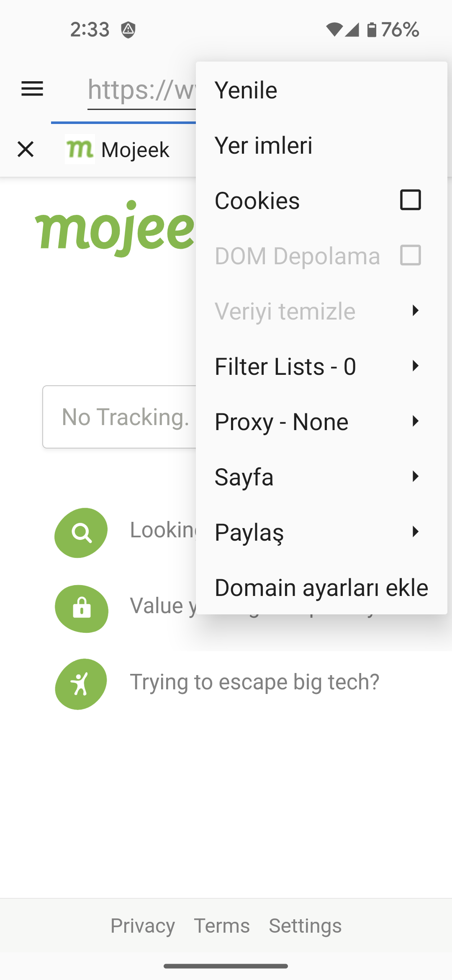452x980 pixels.
Task: Close the Mojeek tab with X
Action: click(26, 149)
